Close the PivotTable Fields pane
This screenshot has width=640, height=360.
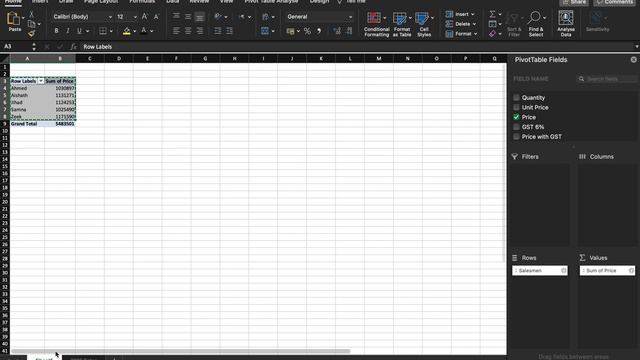tap(633, 60)
